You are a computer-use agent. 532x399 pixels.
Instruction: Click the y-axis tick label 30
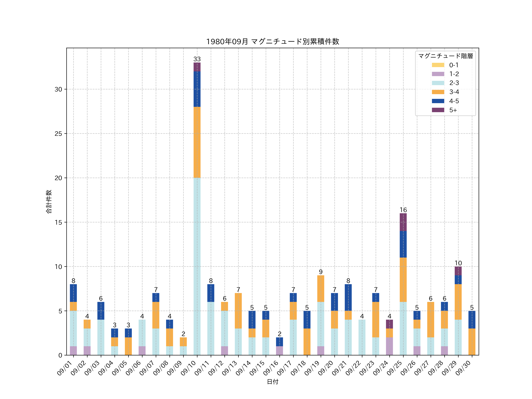click(58, 89)
